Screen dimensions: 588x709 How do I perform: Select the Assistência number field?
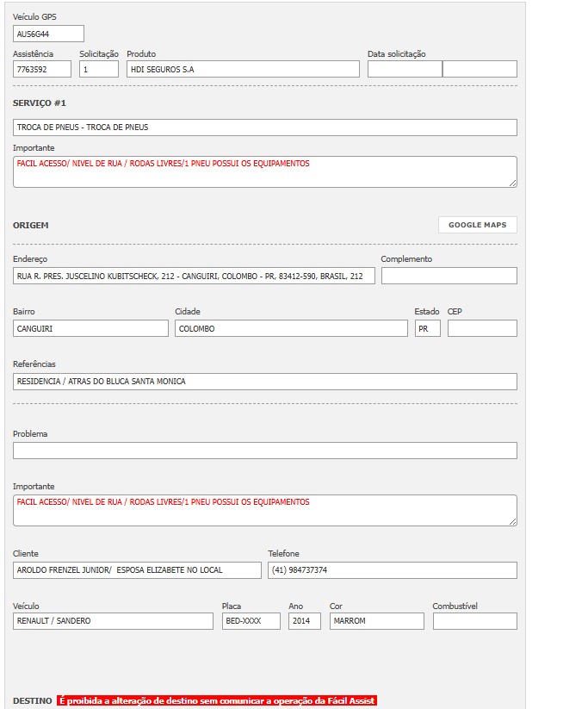pyautogui.click(x=42, y=69)
